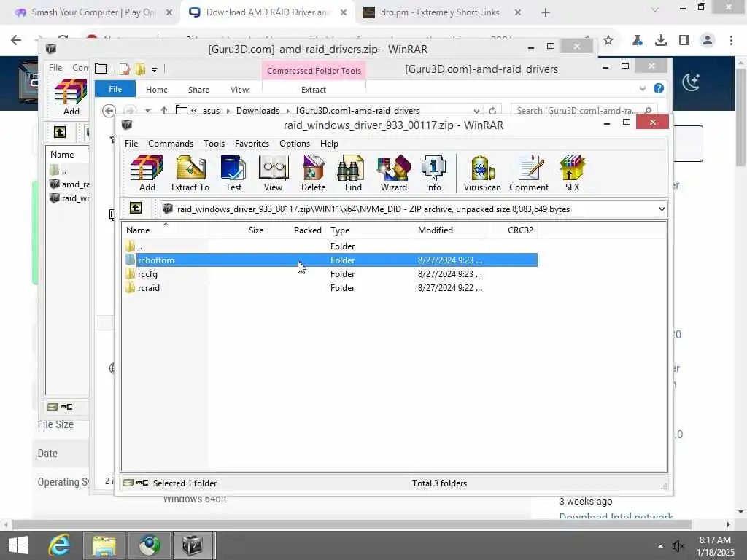Click Downloads in Explorer breadcrumb path

pyautogui.click(x=258, y=111)
